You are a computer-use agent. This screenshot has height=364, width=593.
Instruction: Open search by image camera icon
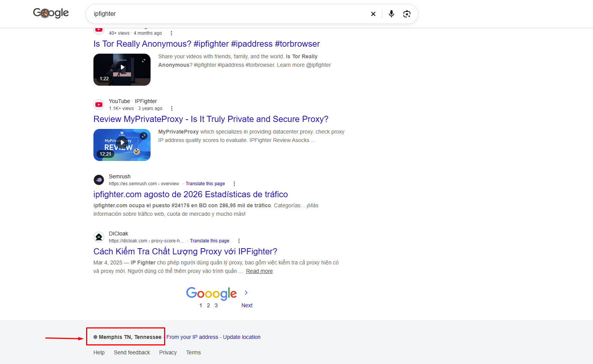[x=407, y=14]
